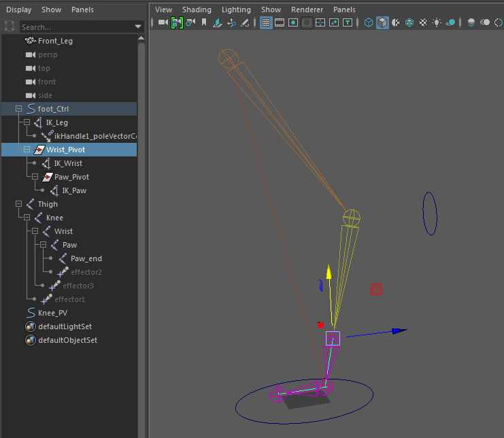The height and width of the screenshot is (438, 504).
Task: Open the outliner Panels menu
Action: (82, 10)
